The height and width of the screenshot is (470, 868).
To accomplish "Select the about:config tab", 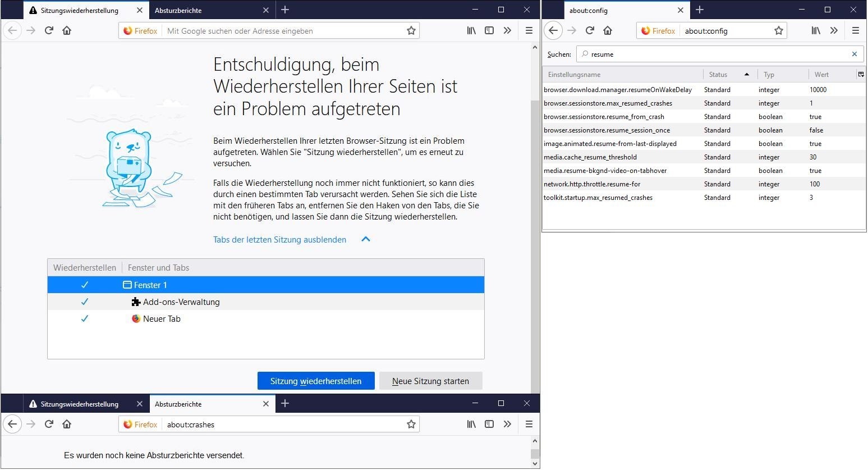I will pos(627,10).
